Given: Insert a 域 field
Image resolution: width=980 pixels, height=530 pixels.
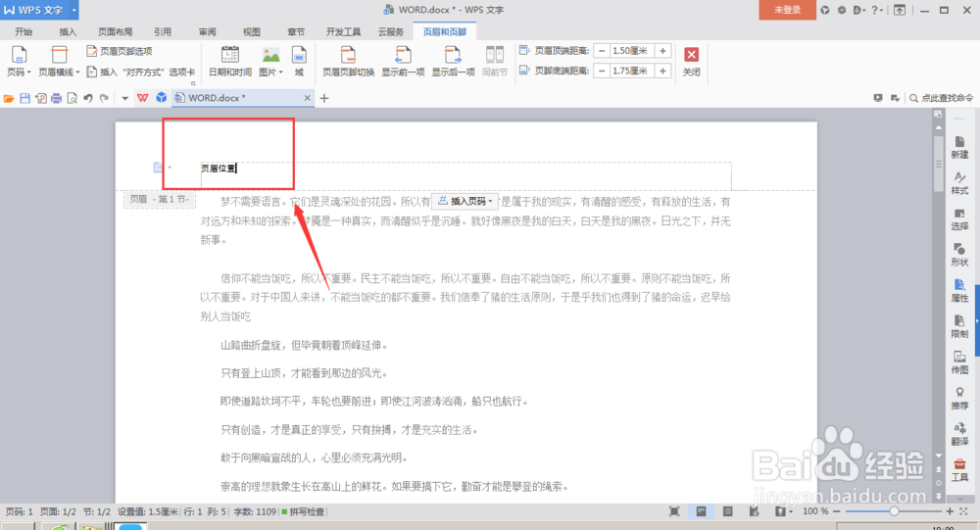Looking at the screenshot, I should pyautogui.click(x=299, y=62).
